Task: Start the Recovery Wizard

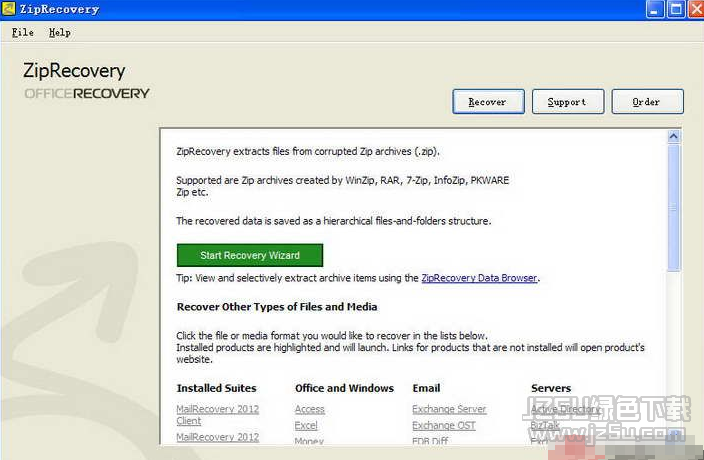Action: pos(250,255)
